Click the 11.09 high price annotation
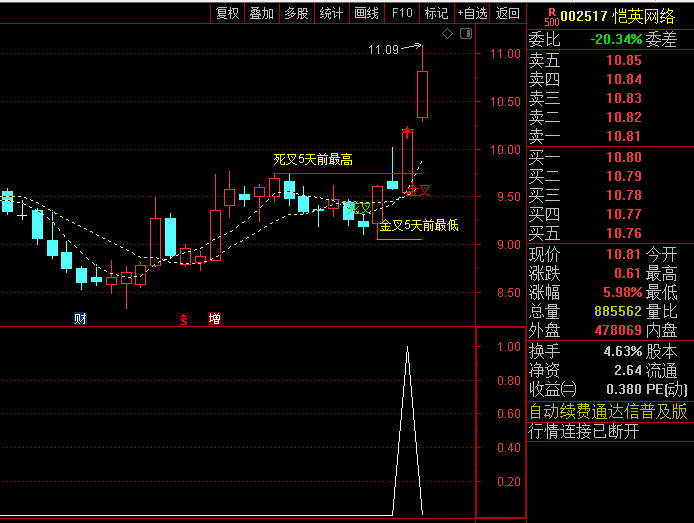This screenshot has height=523, width=694. (x=383, y=50)
